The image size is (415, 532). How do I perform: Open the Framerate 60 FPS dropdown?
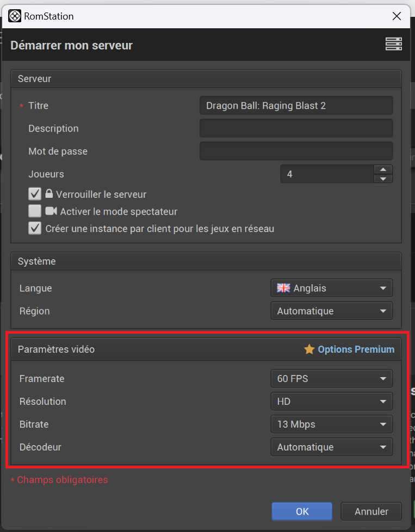(x=331, y=378)
